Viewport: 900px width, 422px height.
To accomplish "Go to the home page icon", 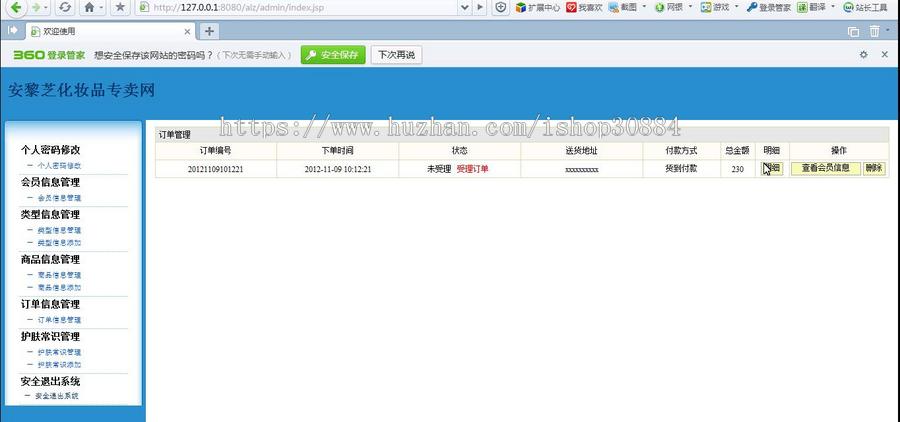I will click(x=89, y=7).
